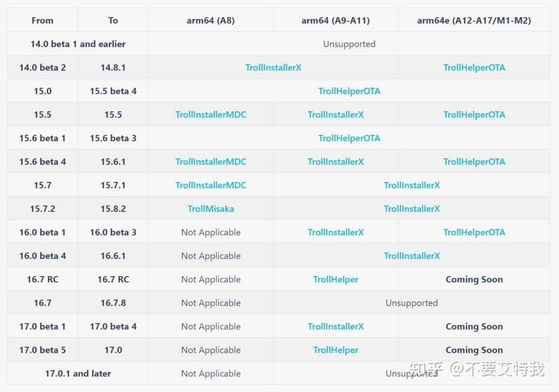Click TrollInstallerX in the 14.0 beta 2 row
Screen dimensions: 559x392
coord(273,68)
